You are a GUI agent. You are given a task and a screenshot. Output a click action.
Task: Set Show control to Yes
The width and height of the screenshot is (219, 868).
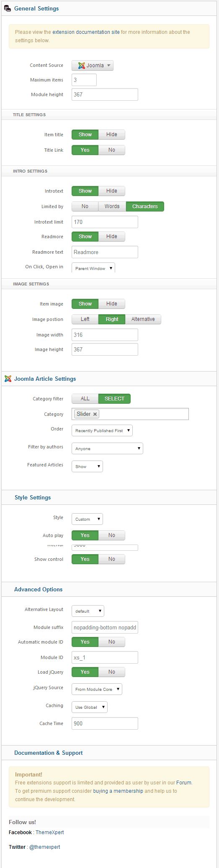(85, 559)
